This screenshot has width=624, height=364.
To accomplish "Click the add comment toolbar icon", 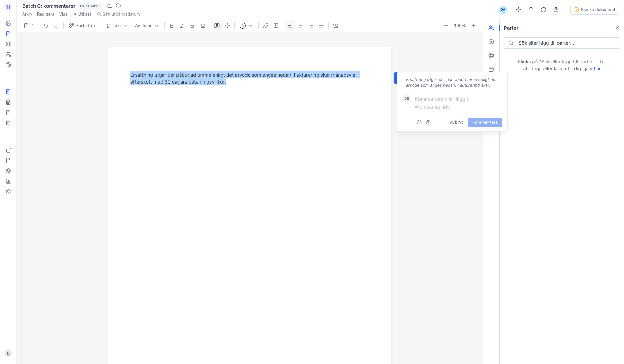I will [217, 26].
